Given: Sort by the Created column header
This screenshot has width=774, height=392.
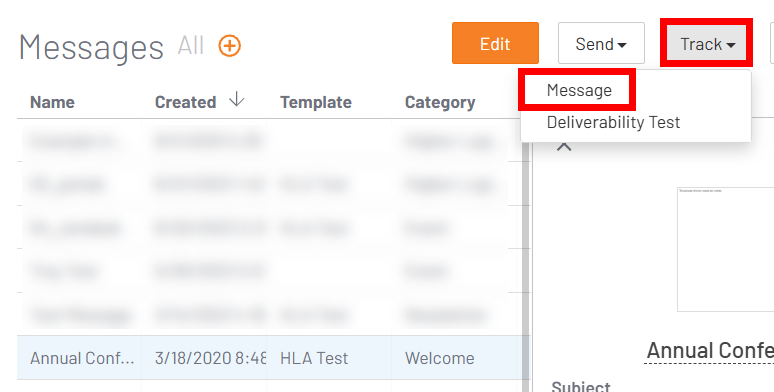Looking at the screenshot, I should 186,102.
